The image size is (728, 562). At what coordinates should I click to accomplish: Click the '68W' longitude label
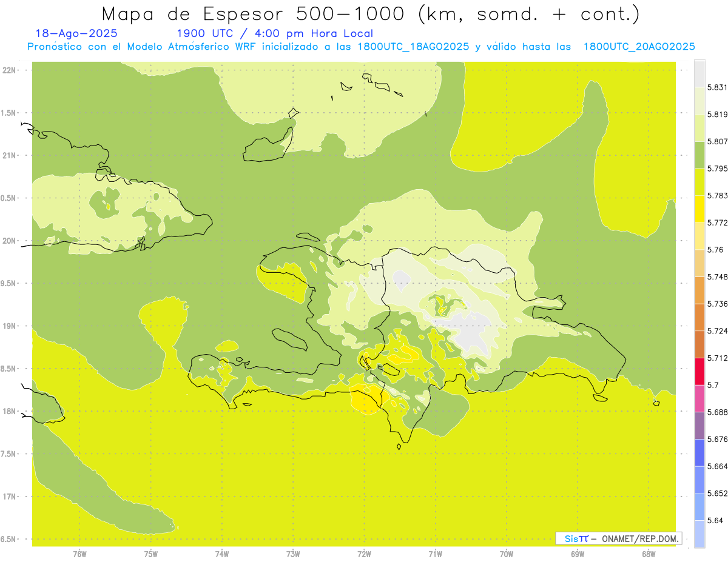pos(648,554)
